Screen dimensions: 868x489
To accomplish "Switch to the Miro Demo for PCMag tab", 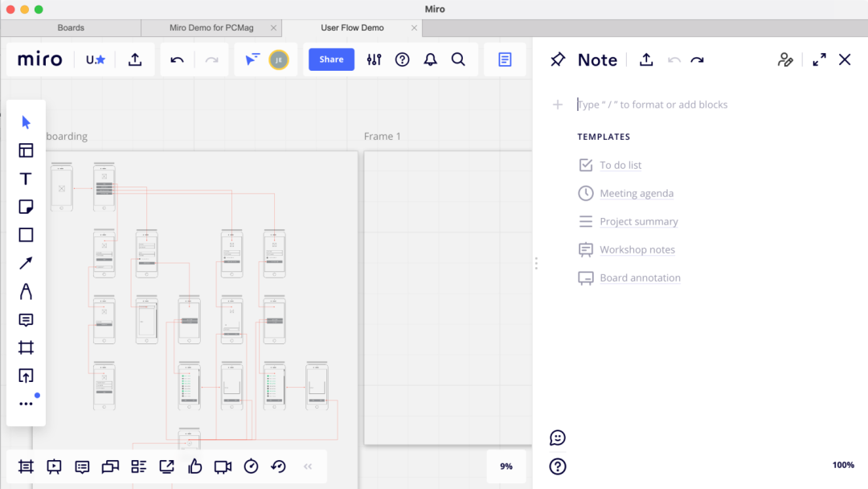I will [x=211, y=28].
